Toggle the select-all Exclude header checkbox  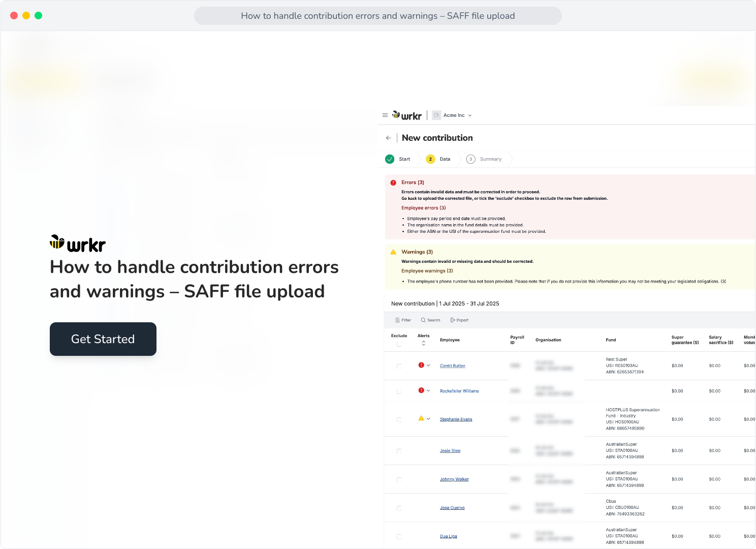point(399,345)
